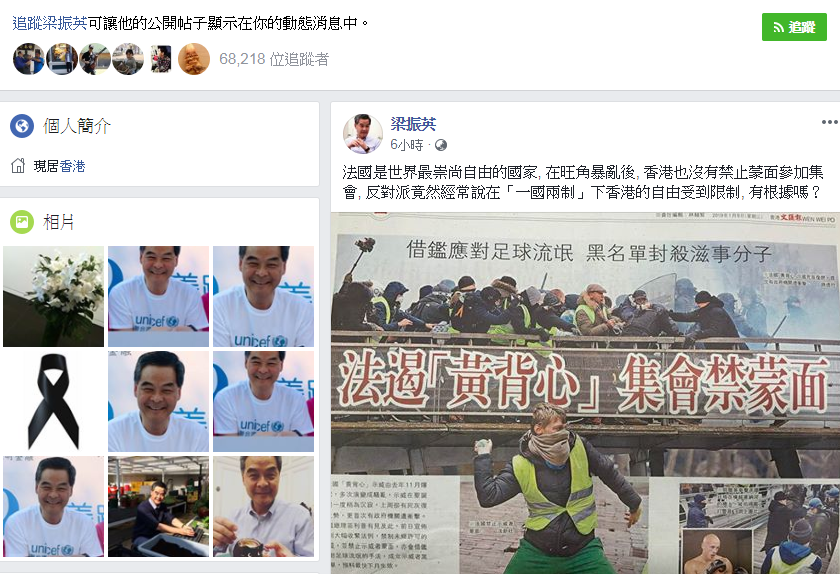
Task: Click the first follower avatar
Action: pos(29,59)
